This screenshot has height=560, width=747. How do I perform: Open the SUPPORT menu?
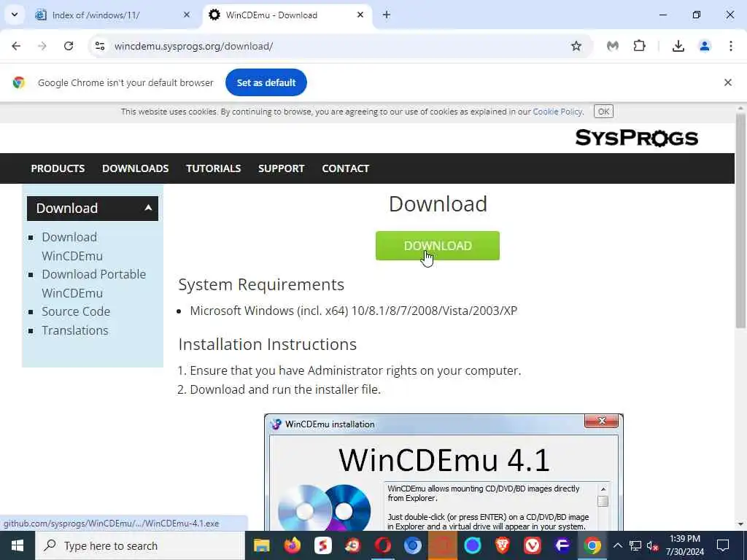[281, 168]
